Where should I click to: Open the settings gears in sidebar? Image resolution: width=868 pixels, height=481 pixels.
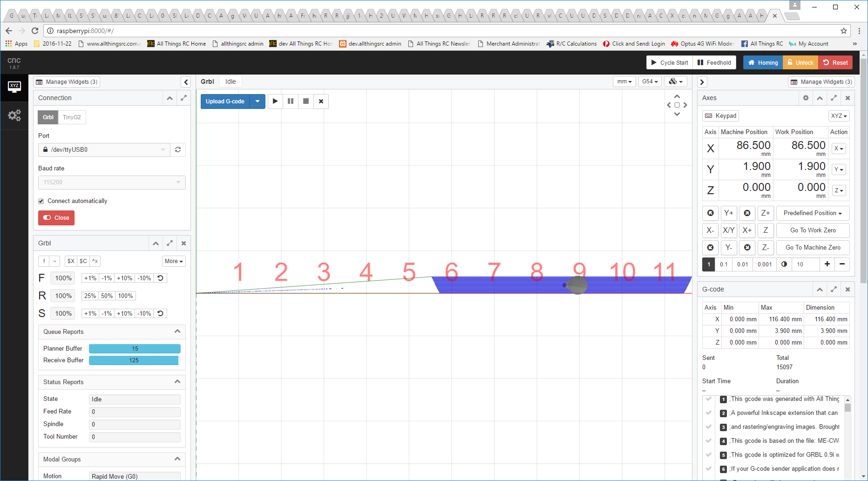(x=14, y=115)
